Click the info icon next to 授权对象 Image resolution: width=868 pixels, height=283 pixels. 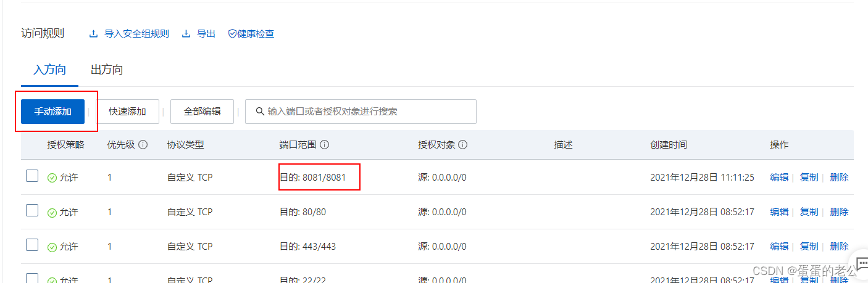click(x=462, y=145)
